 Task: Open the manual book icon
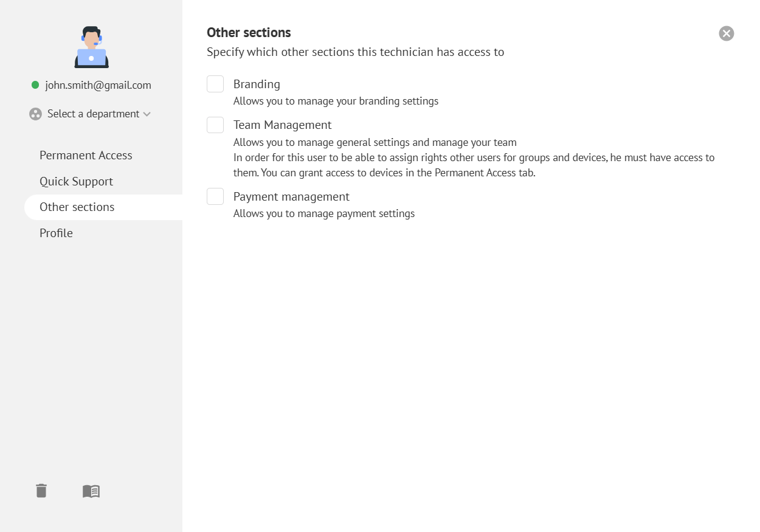[x=91, y=491]
